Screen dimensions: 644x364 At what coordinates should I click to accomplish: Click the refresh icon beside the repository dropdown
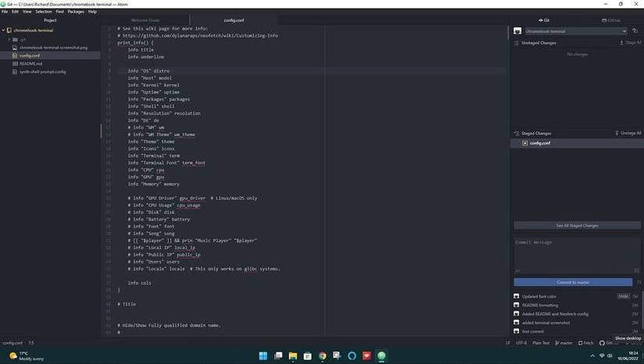pos(635,30)
